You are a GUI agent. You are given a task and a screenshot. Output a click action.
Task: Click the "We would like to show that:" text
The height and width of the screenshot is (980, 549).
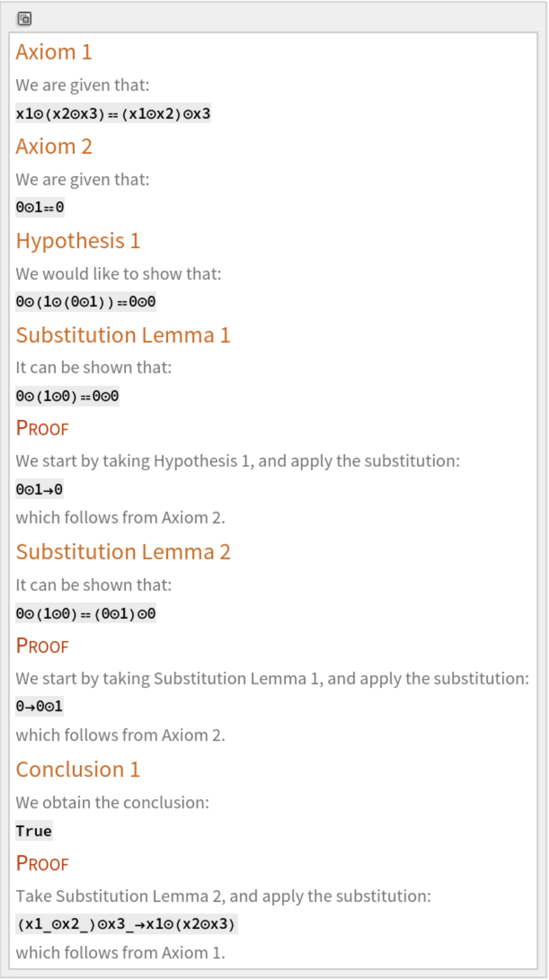click(x=118, y=273)
